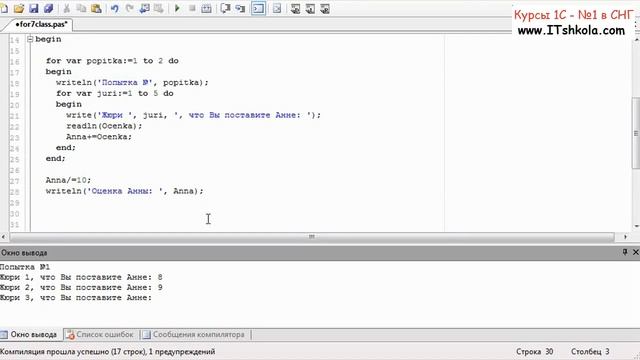The image size is (640, 360).
Task: Click the writeln('Попытка №', popitka) line
Action: tap(132, 82)
